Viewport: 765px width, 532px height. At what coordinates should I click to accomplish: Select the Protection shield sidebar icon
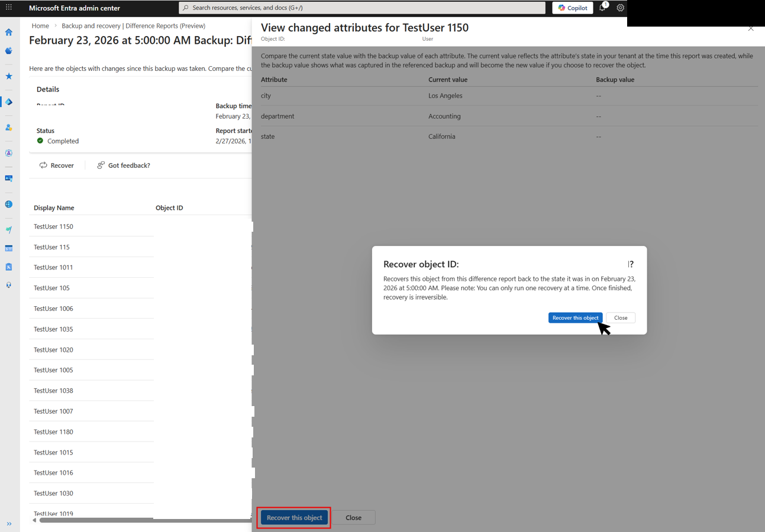8,153
